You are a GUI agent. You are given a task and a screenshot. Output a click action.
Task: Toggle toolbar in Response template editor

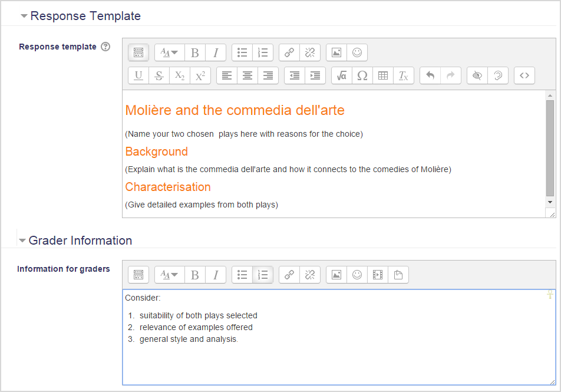click(138, 52)
